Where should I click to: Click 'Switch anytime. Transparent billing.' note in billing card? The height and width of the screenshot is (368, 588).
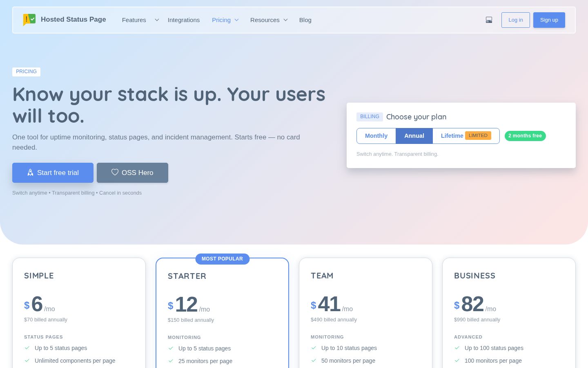[397, 154]
